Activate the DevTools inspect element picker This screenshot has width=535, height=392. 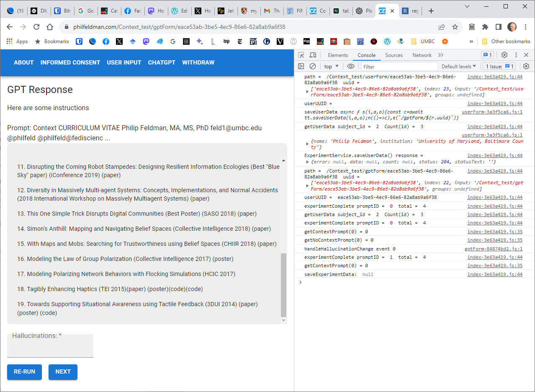[x=301, y=55]
